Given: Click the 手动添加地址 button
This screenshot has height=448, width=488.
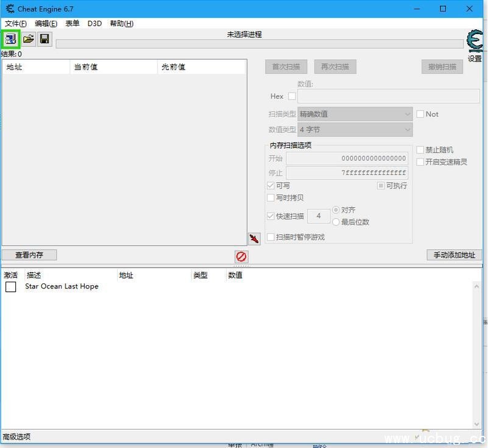Looking at the screenshot, I should (454, 255).
